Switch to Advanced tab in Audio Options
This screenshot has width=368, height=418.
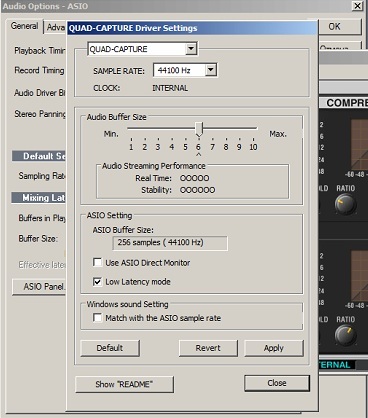[56, 27]
